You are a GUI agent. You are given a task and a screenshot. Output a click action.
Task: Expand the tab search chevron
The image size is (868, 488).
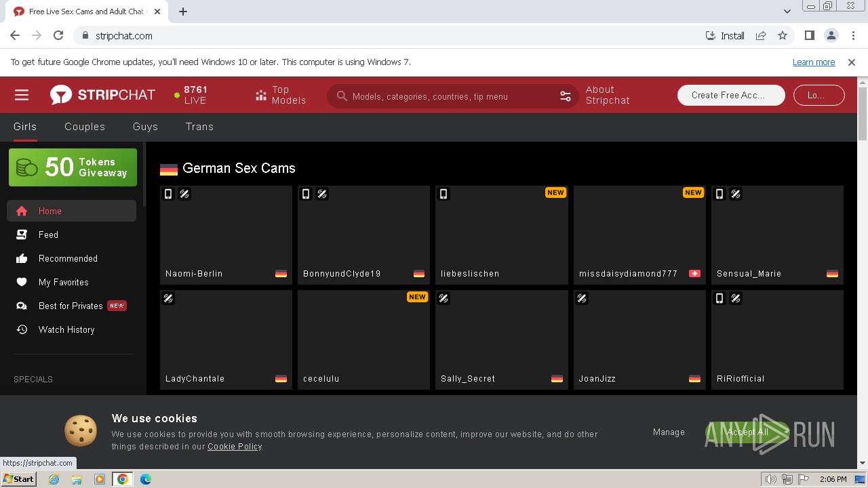tap(787, 12)
